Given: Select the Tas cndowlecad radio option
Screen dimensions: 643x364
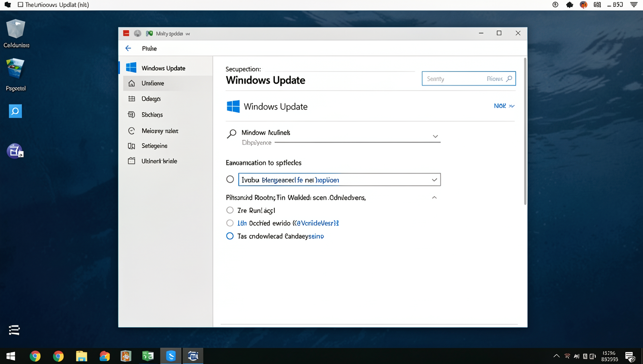Looking at the screenshot, I should click(230, 236).
